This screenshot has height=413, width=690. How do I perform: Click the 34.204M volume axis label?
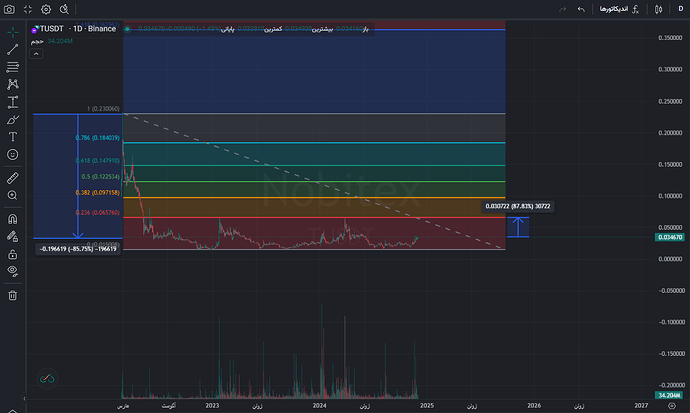669,395
